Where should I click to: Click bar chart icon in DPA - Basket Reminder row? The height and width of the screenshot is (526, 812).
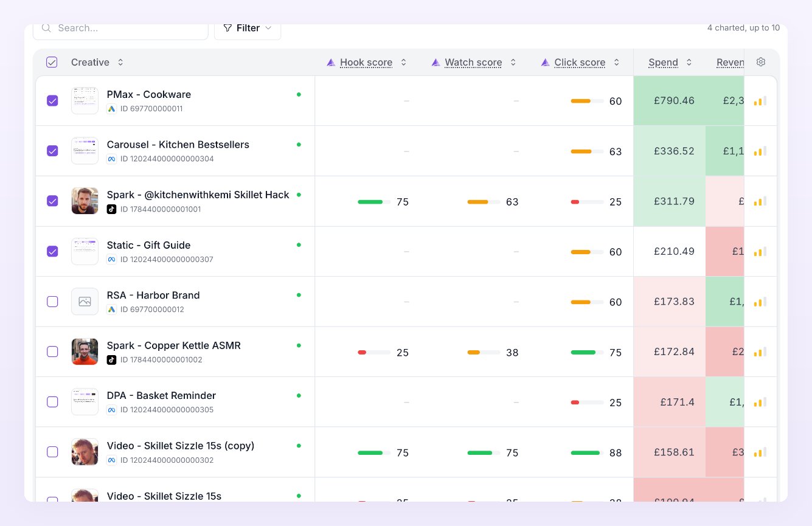[x=760, y=402]
